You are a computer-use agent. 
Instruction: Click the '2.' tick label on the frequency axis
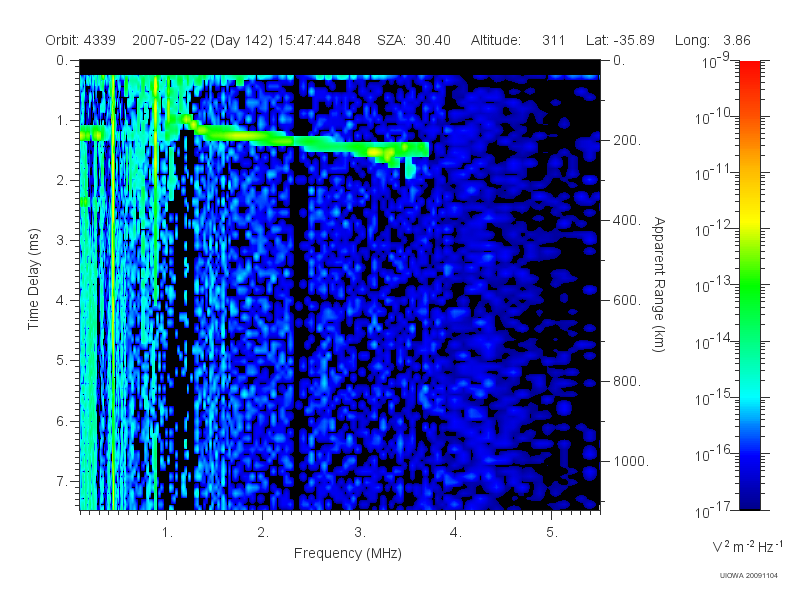(263, 533)
